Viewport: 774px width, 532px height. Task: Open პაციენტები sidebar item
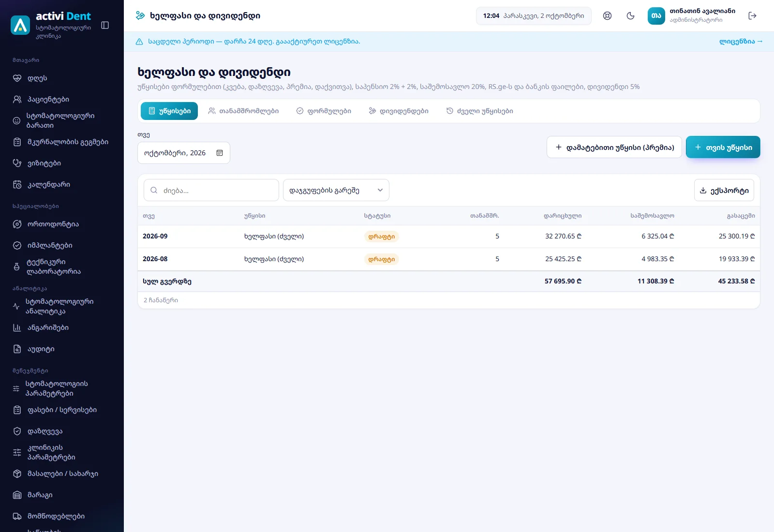pos(62,99)
